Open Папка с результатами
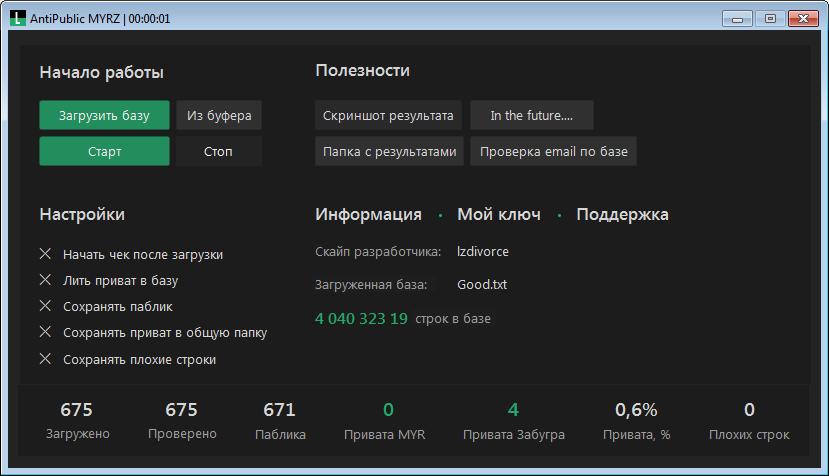 389,152
